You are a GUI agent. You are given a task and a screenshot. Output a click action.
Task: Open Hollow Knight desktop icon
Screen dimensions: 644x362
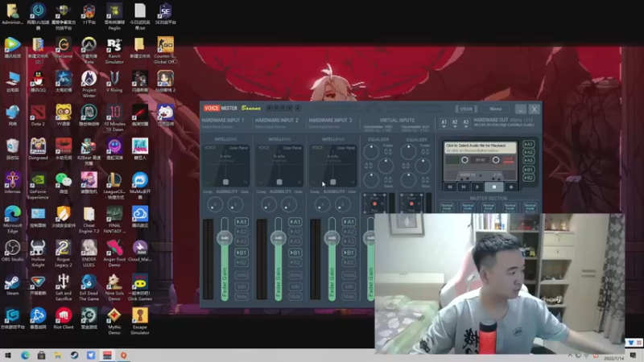click(x=38, y=253)
